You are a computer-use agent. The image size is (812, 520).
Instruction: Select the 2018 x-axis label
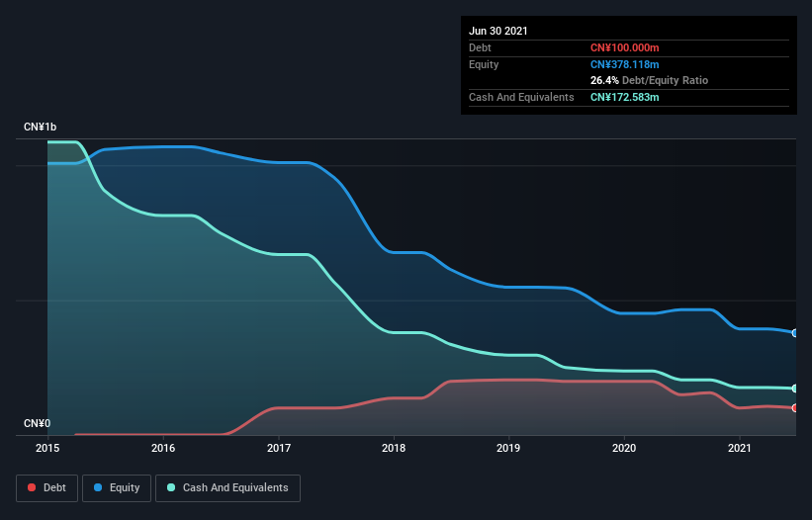coord(394,448)
